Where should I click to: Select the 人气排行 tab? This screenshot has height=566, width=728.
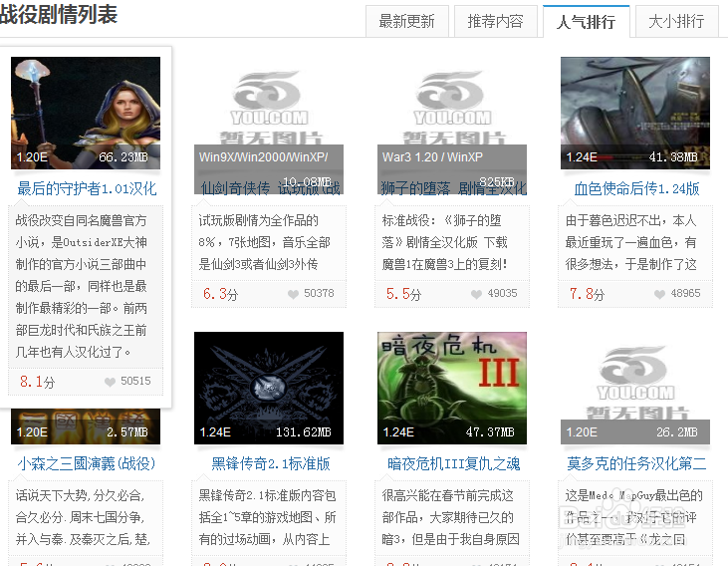(586, 21)
